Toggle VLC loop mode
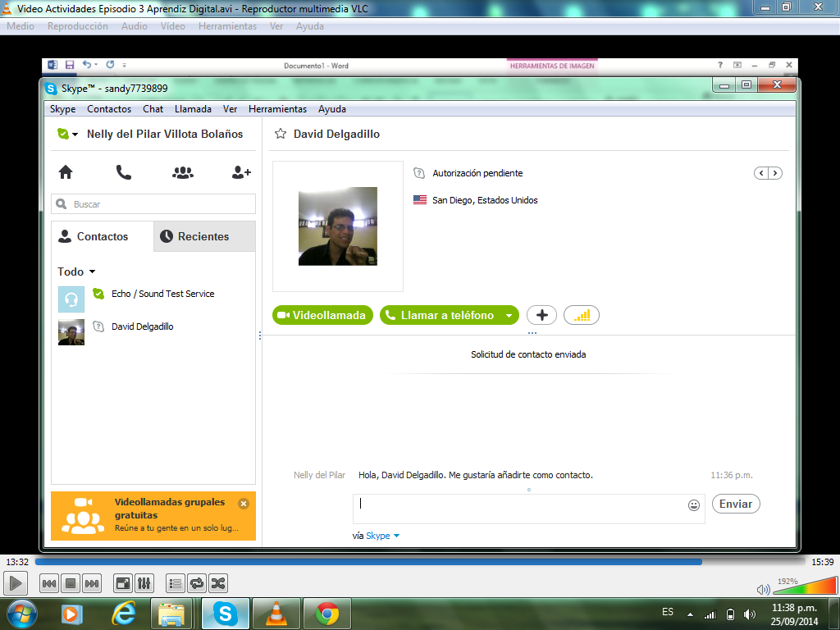This screenshot has width=840, height=630. [197, 583]
